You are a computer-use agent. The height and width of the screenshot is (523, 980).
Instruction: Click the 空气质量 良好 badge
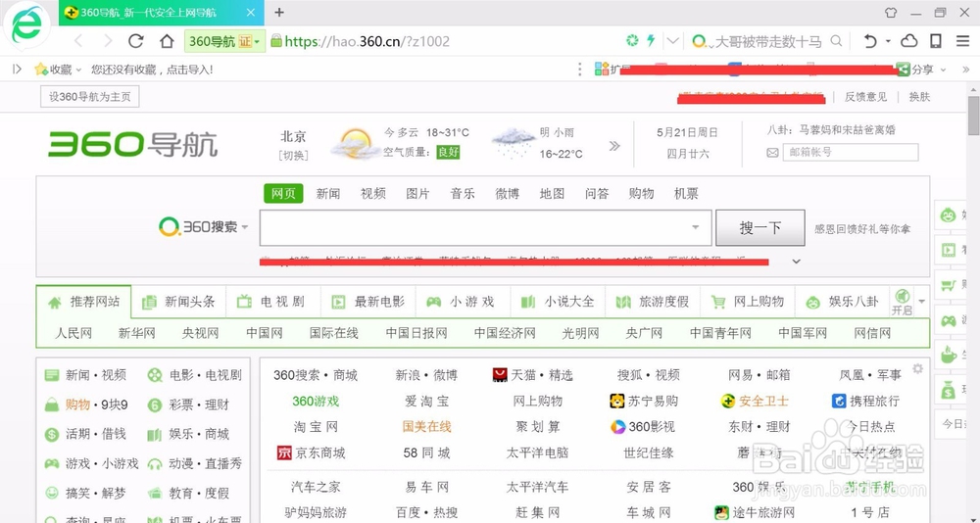point(448,152)
